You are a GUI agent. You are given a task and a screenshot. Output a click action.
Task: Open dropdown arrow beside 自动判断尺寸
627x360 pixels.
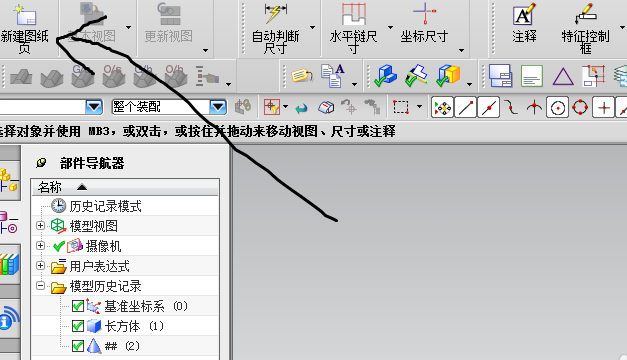(x=312, y=28)
